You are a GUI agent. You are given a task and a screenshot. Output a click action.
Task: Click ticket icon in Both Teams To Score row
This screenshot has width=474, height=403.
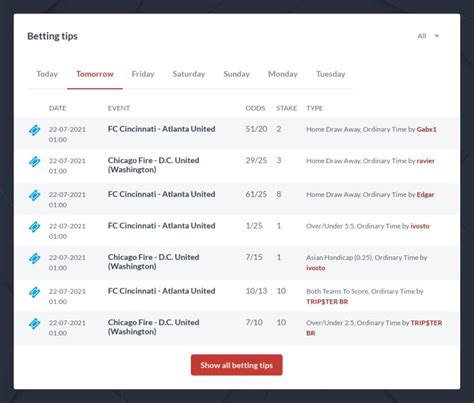point(34,292)
